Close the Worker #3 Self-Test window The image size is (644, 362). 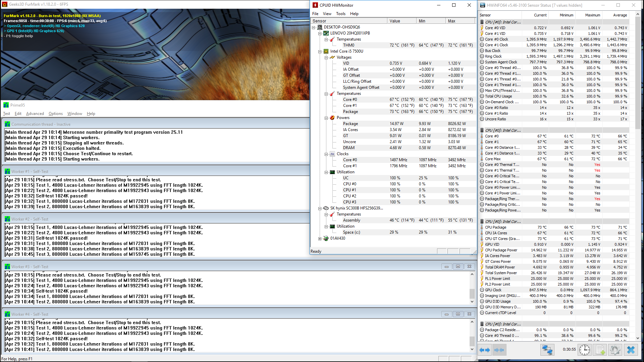point(469,267)
